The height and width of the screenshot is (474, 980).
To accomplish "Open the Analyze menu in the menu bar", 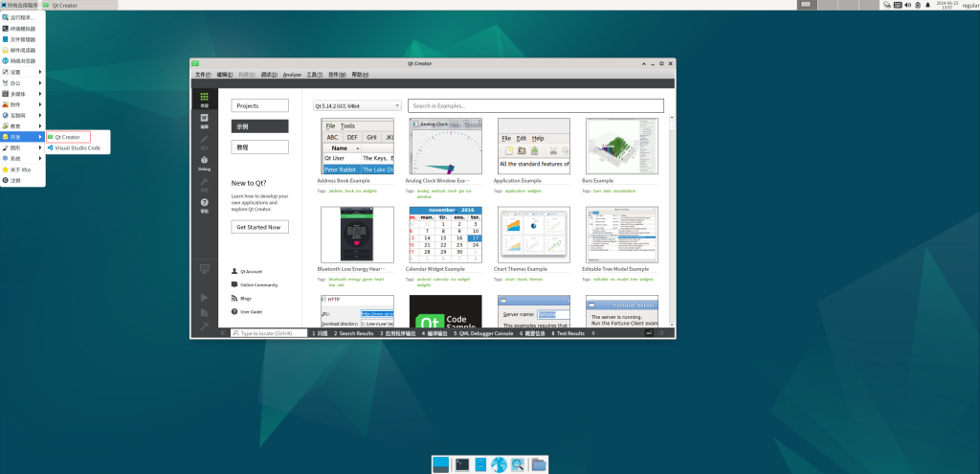I will 292,74.
